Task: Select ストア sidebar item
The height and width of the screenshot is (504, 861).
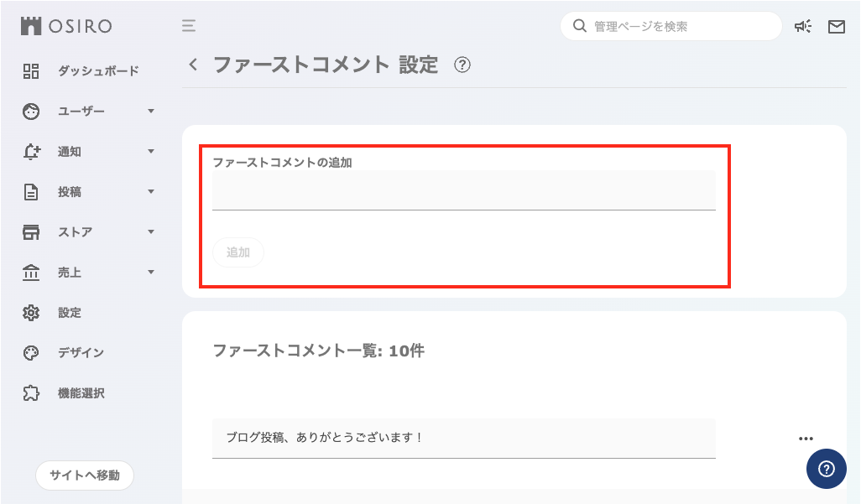Action: tap(76, 232)
